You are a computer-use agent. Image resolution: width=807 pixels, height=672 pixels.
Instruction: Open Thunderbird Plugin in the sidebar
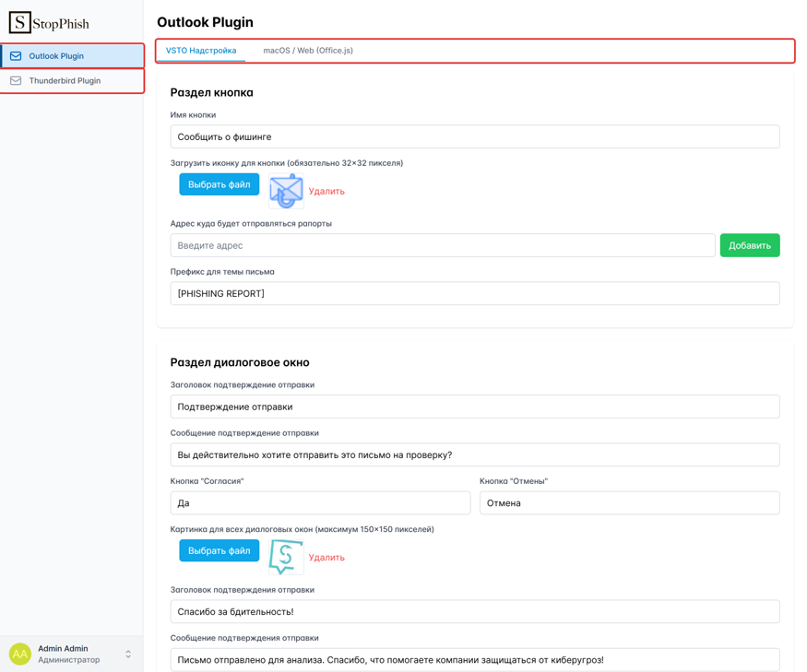pos(72,81)
